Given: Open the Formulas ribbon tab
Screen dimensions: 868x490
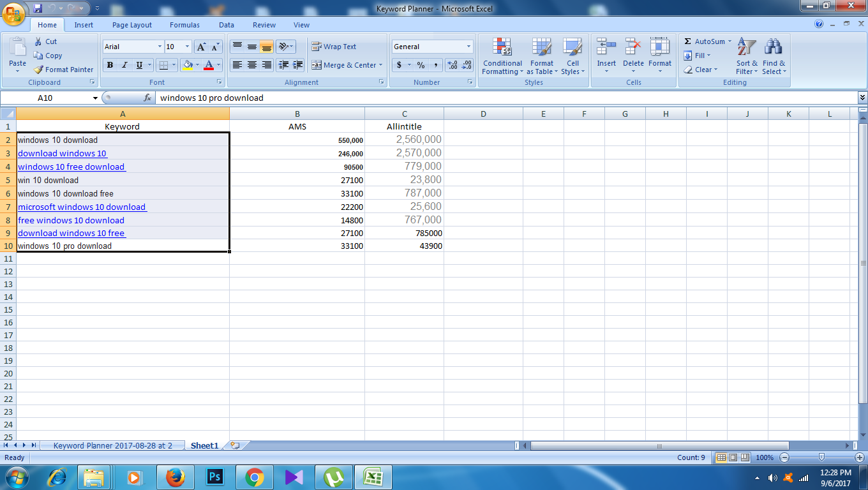Looking at the screenshot, I should [184, 25].
